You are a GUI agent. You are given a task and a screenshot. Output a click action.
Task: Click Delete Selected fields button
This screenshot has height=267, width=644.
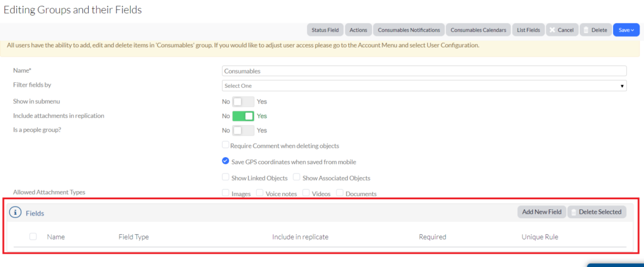[x=596, y=212]
